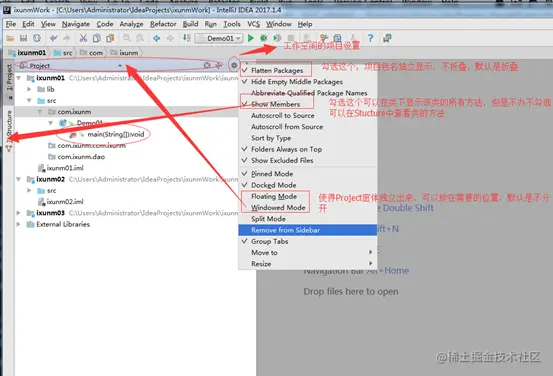Screen dimensions: 553x376
Task: Click the Save All floppy disk icon
Action: [x=23, y=38]
